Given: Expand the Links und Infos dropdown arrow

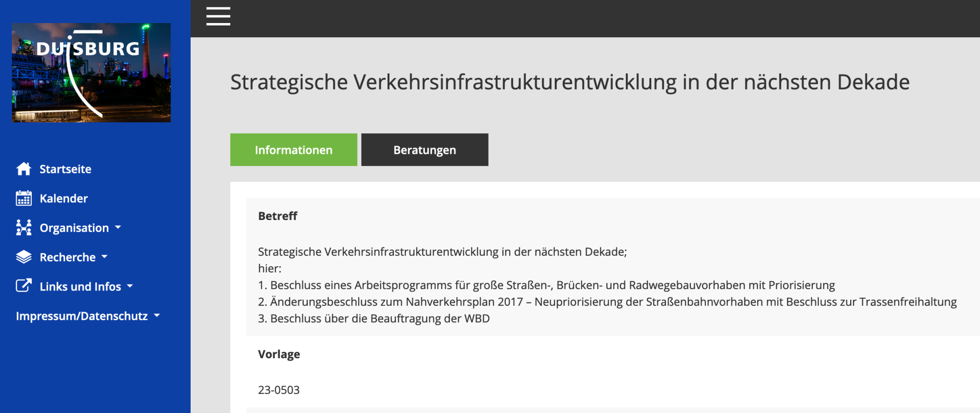Looking at the screenshot, I should point(130,286).
